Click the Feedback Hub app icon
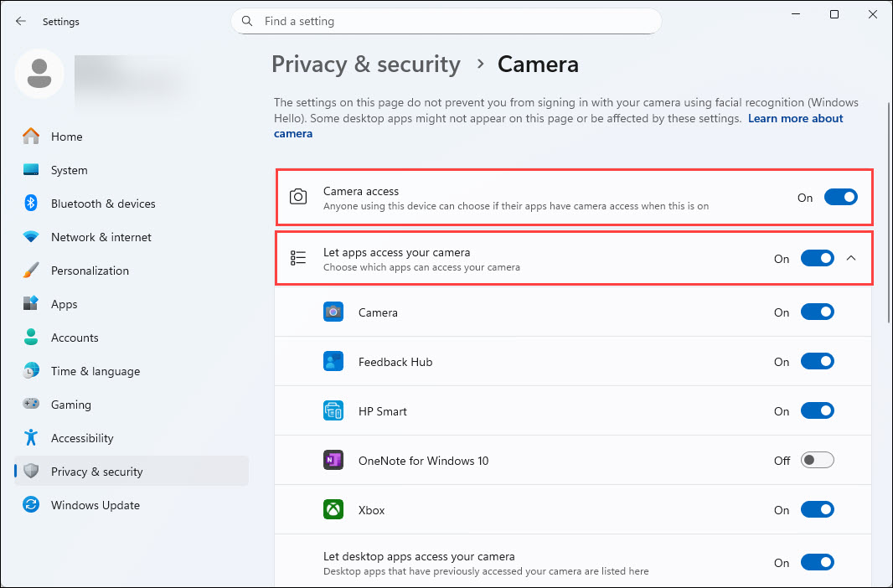 [x=333, y=362]
